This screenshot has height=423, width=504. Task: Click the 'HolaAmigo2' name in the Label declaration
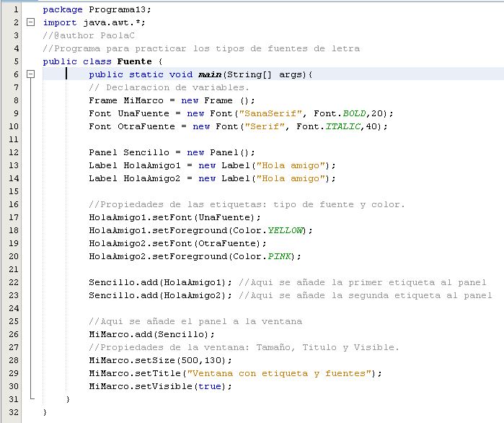pyautogui.click(x=152, y=178)
